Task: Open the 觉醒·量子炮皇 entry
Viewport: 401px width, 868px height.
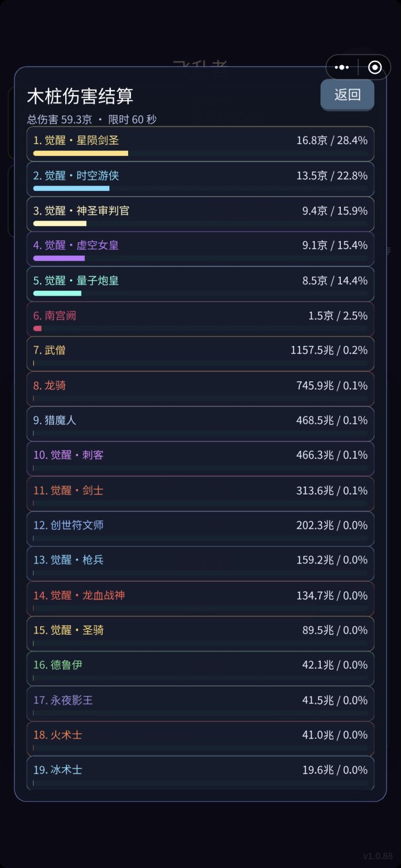Action: click(x=200, y=284)
